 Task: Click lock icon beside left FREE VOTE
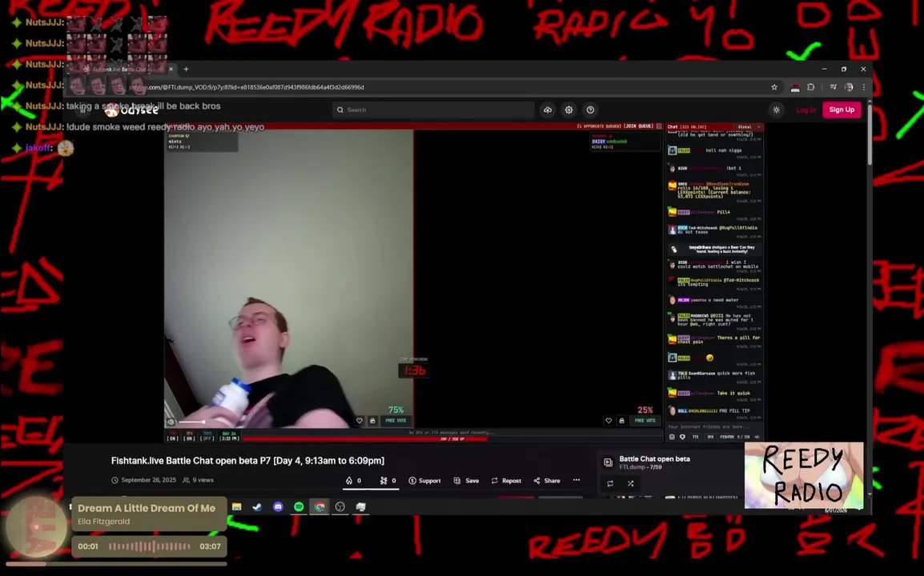pos(372,421)
